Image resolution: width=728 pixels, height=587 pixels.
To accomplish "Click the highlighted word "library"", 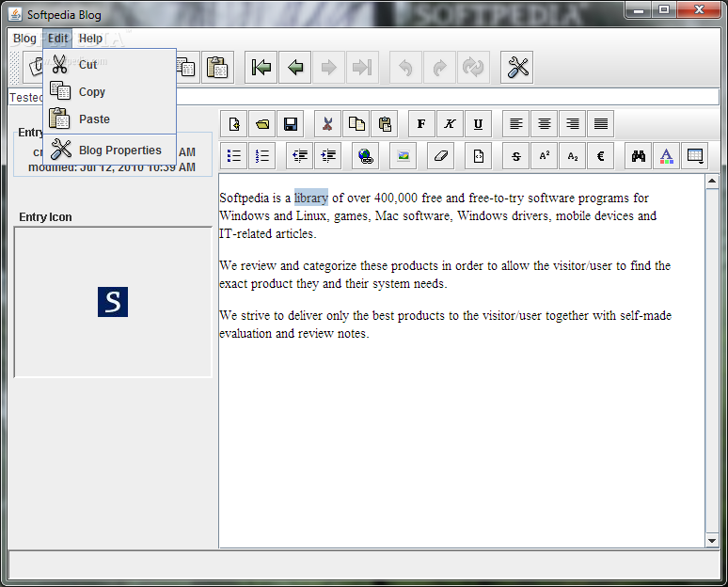I will click(x=311, y=198).
